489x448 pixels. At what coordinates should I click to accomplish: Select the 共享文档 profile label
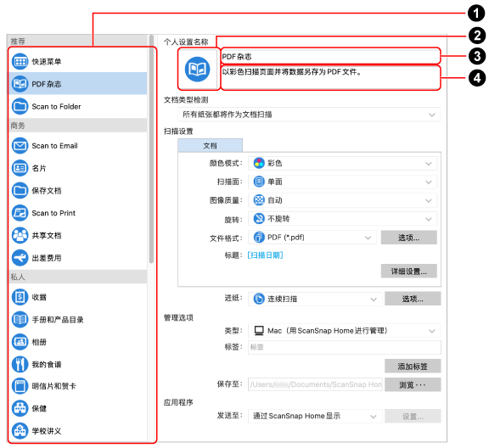point(47,236)
